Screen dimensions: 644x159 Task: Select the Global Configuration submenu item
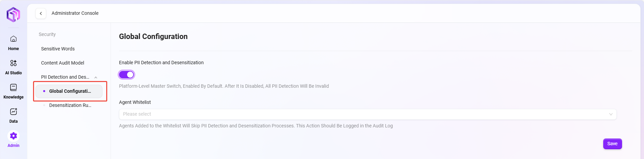pyautogui.click(x=70, y=91)
